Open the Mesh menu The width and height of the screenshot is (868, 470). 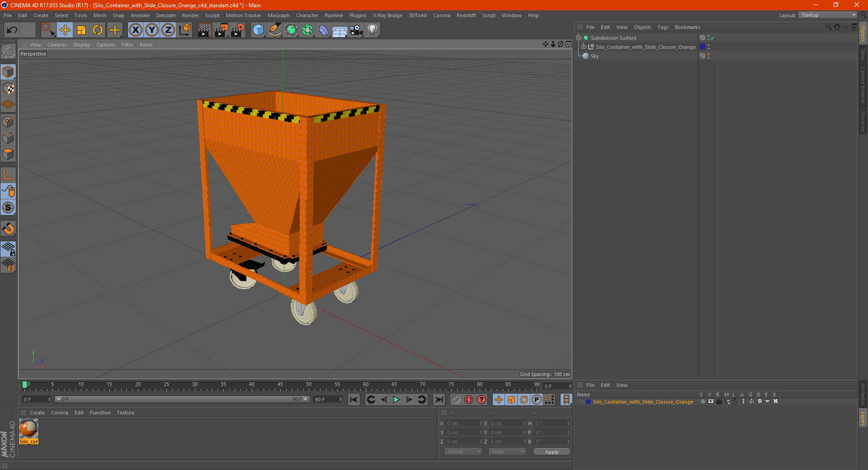click(x=99, y=15)
